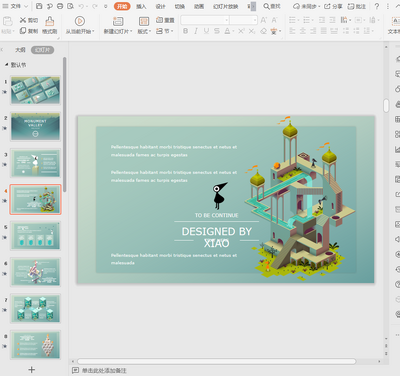Click the New Slide (新建幻灯片) icon
Screen dimensions: 400x376
coord(118,21)
